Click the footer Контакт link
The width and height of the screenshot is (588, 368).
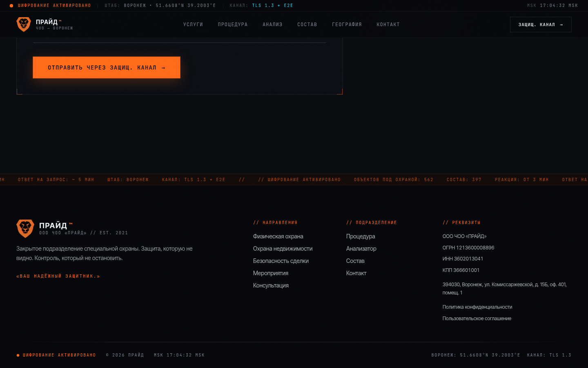pos(356,273)
